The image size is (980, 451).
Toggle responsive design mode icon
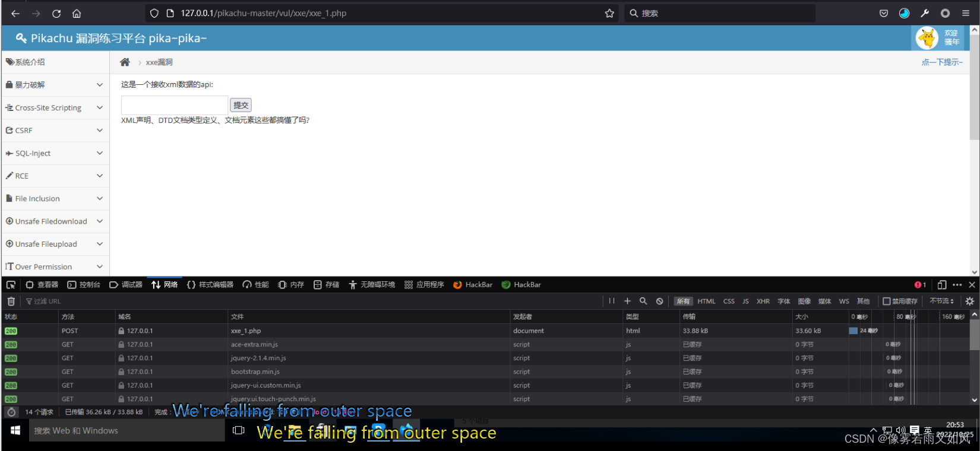(942, 285)
